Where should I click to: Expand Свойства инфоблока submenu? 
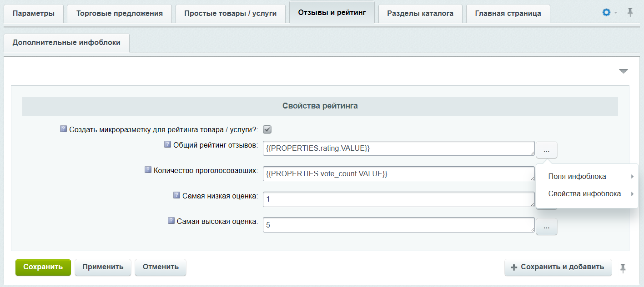pyautogui.click(x=587, y=194)
